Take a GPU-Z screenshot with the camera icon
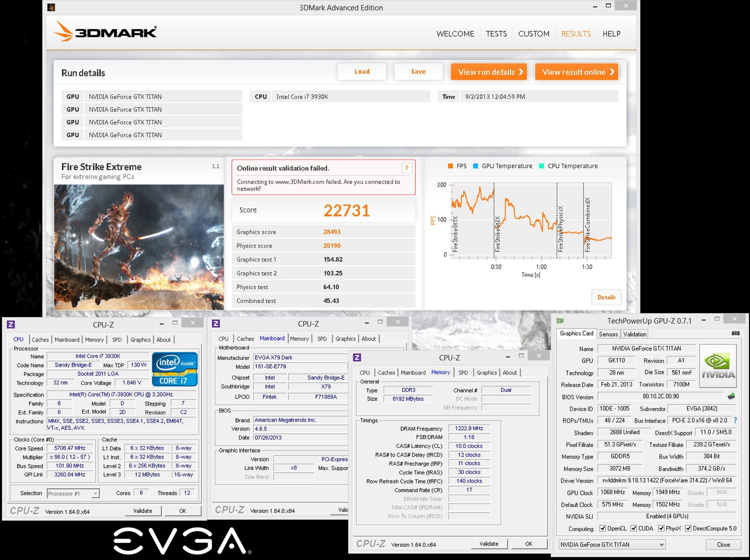Viewport: 750px width, 560px height. (735, 333)
